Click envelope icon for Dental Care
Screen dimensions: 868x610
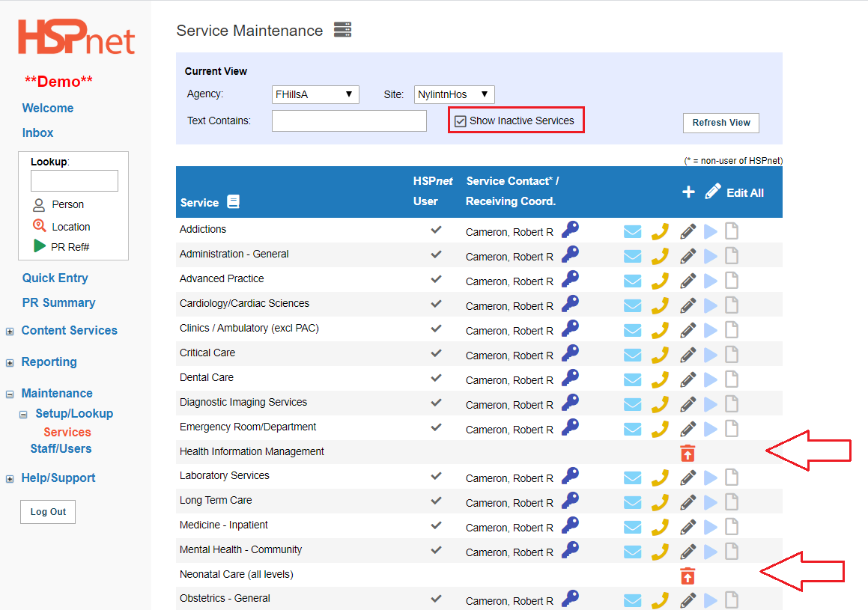coord(632,379)
